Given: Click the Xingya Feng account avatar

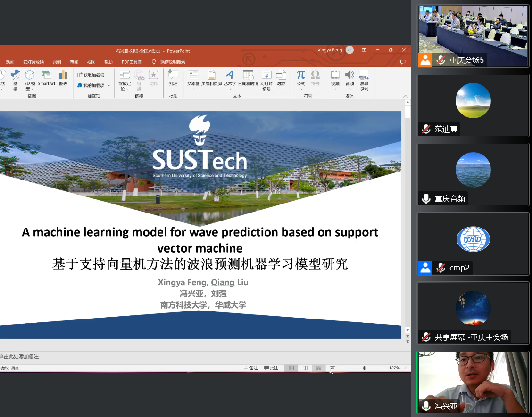Looking at the screenshot, I should pos(349,50).
